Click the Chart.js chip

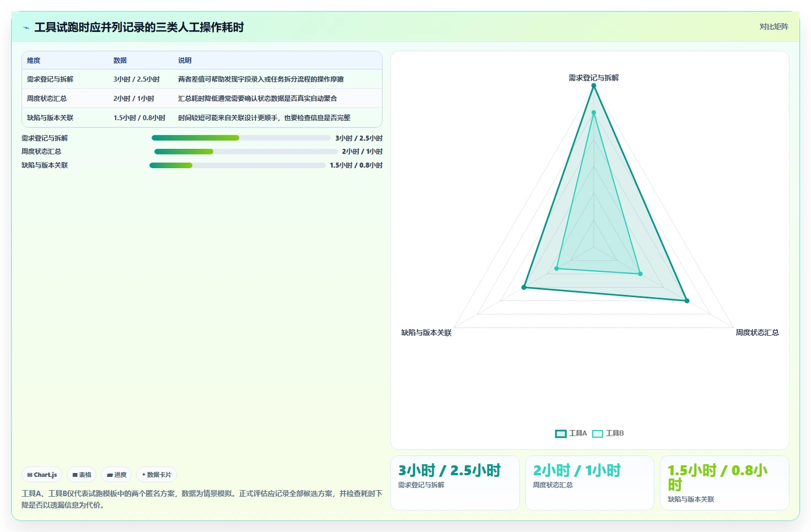42,475
